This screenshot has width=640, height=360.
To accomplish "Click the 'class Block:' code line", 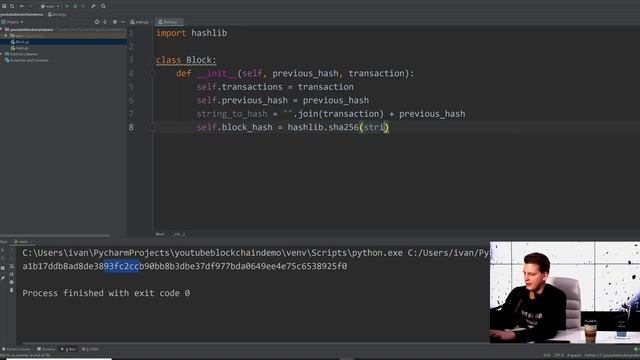I will (x=186, y=60).
